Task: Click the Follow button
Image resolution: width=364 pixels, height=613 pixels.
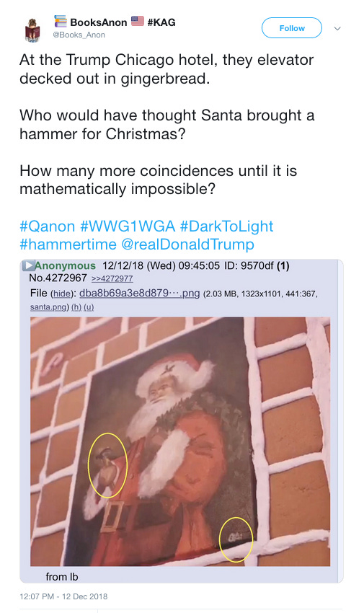Action: coord(292,28)
